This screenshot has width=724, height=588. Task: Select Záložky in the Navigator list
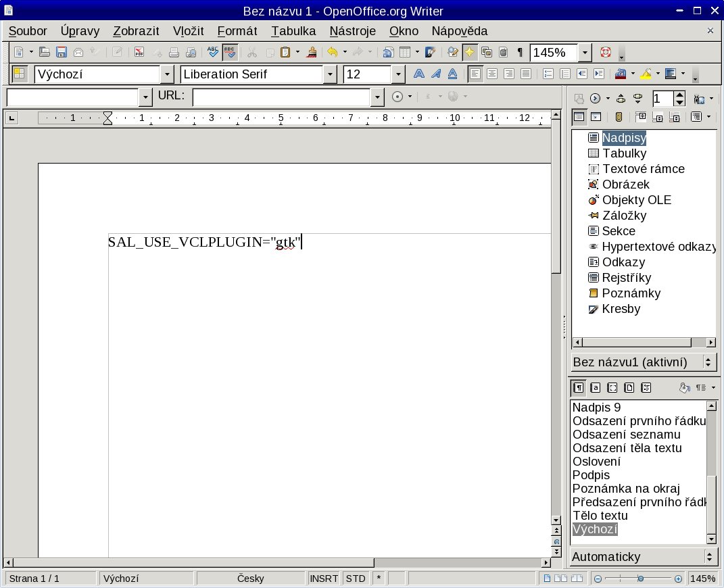(x=624, y=216)
